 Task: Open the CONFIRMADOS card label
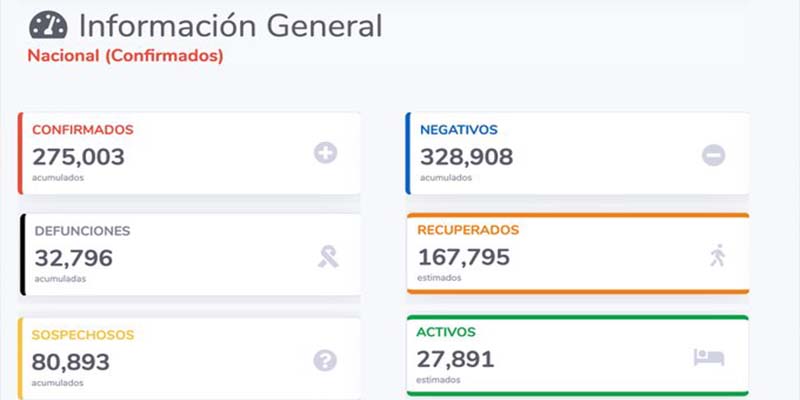click(x=83, y=130)
